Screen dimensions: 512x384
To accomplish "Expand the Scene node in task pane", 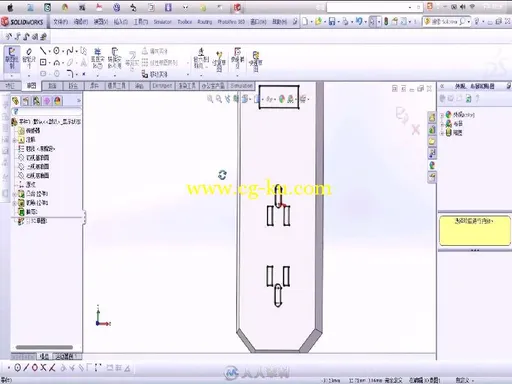I will pos(442,124).
